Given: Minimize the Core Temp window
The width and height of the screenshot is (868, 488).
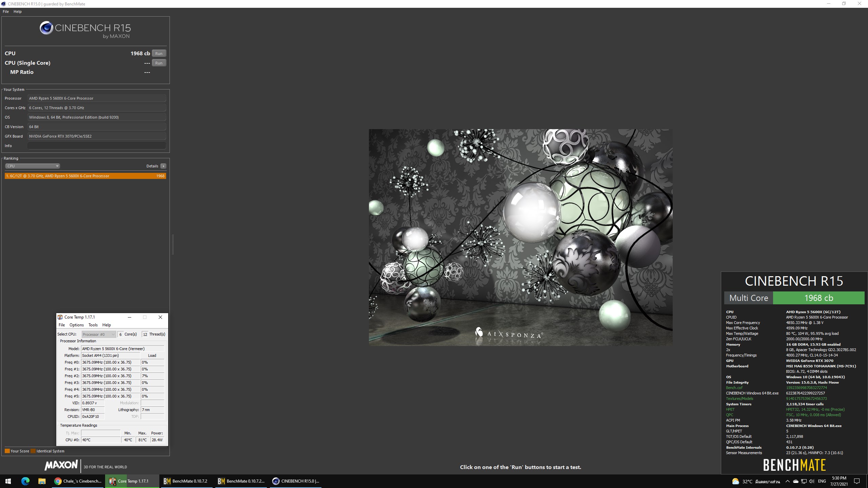Looking at the screenshot, I should 130,317.
